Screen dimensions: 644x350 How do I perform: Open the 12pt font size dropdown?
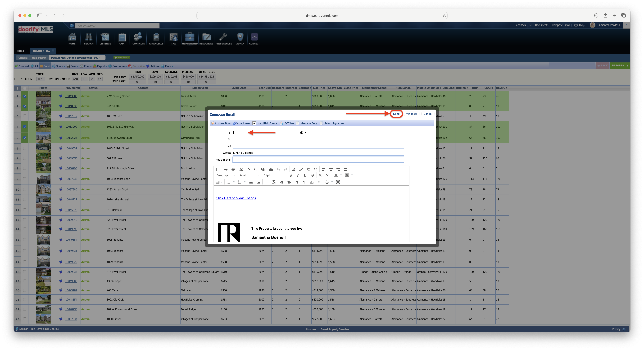(274, 175)
